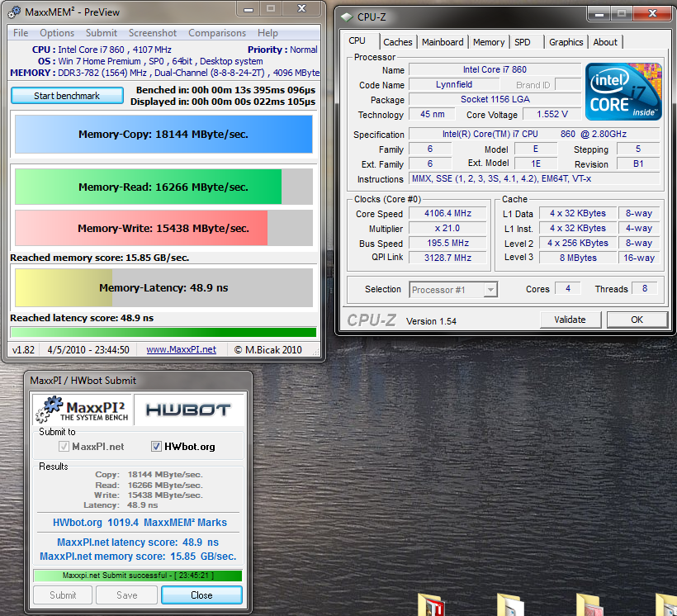This screenshot has height=616, width=677.
Task: Switch to the Caches tab
Action: (398, 42)
